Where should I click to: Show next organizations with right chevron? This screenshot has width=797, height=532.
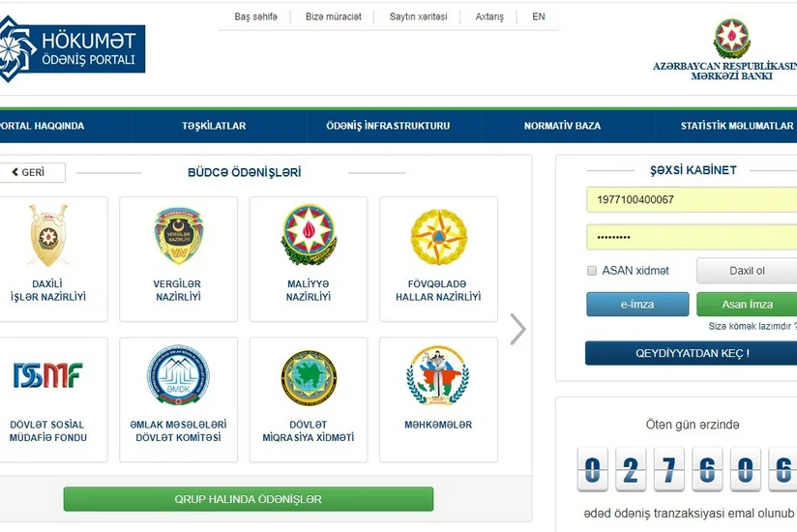tap(517, 329)
